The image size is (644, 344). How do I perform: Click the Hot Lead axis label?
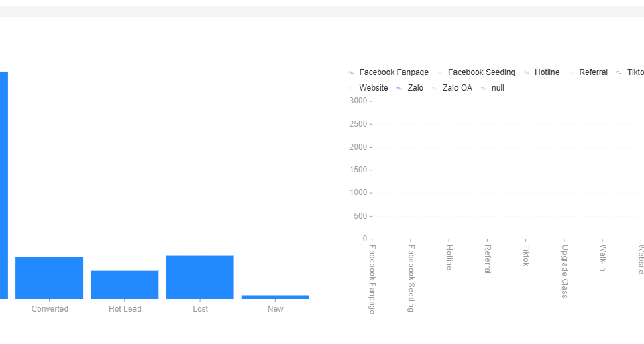125,309
